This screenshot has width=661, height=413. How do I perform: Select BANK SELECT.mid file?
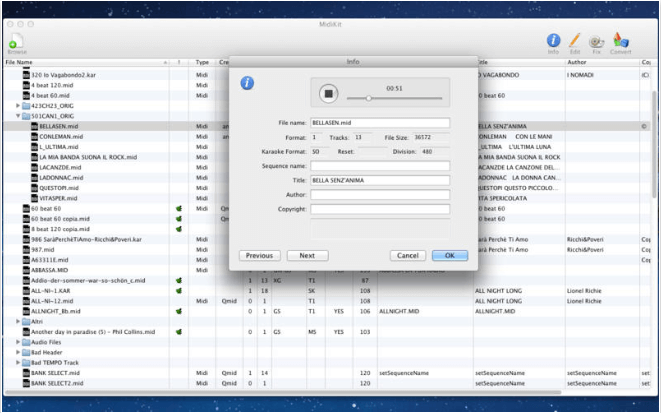point(55,373)
